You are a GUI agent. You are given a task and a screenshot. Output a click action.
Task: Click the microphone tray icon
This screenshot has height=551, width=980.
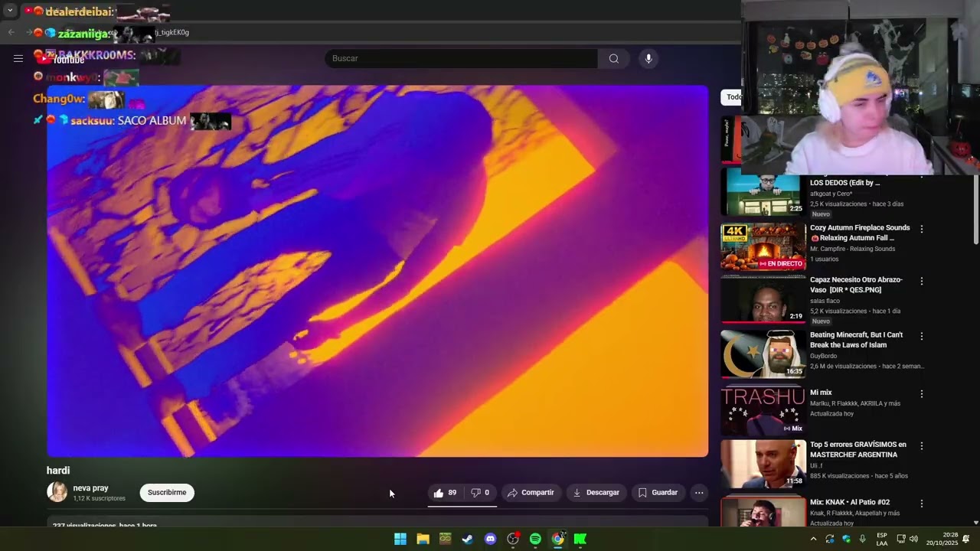[x=863, y=539]
